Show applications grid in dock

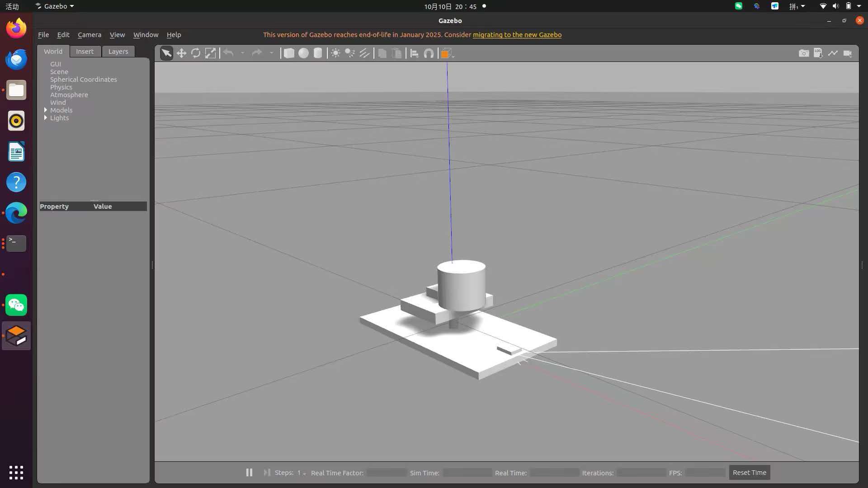click(16, 473)
